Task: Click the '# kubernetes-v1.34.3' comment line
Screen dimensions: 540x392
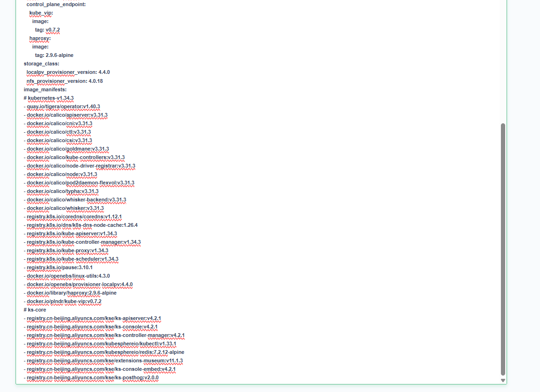Action: pos(48,98)
